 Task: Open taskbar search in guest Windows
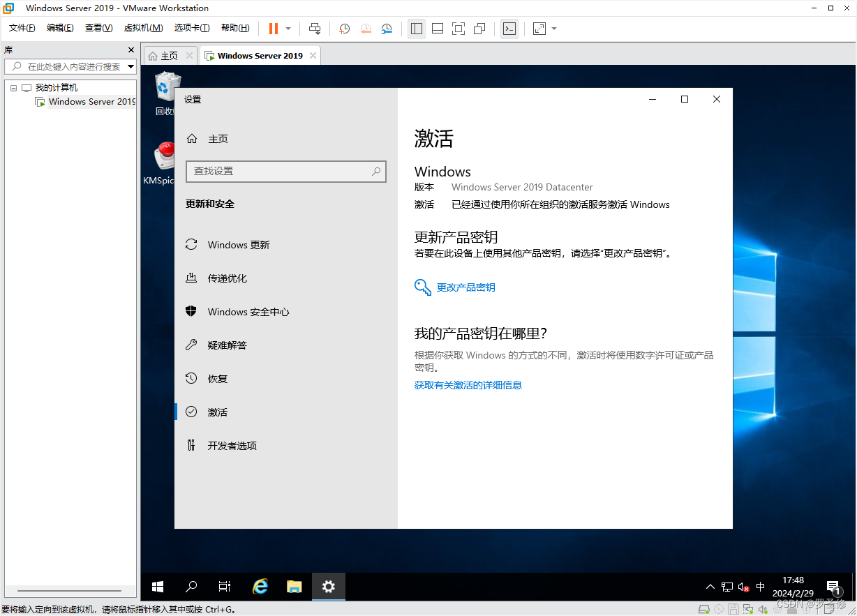191,587
